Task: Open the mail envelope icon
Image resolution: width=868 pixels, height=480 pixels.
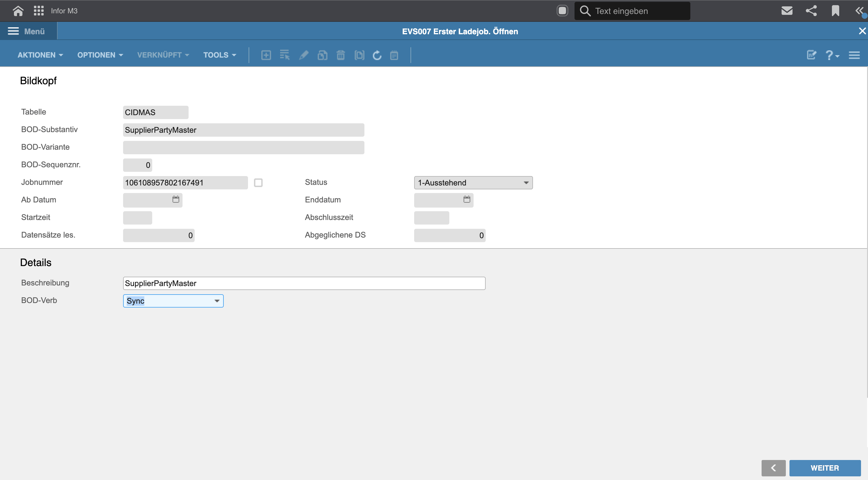Action: pos(786,11)
